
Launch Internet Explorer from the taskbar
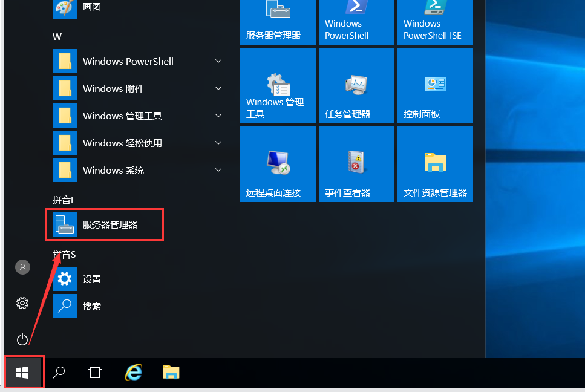pyautogui.click(x=133, y=372)
